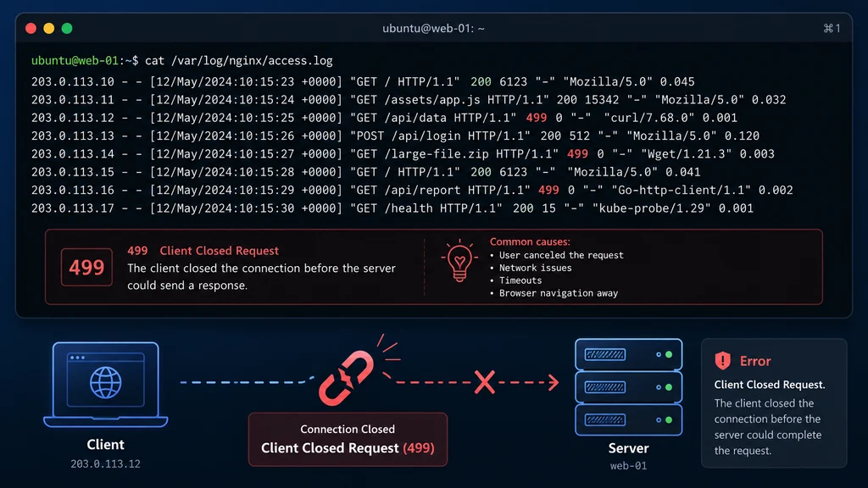Viewport: 868px width, 488px height.
Task: Click 'Common causes:' heading
Action: coord(530,241)
